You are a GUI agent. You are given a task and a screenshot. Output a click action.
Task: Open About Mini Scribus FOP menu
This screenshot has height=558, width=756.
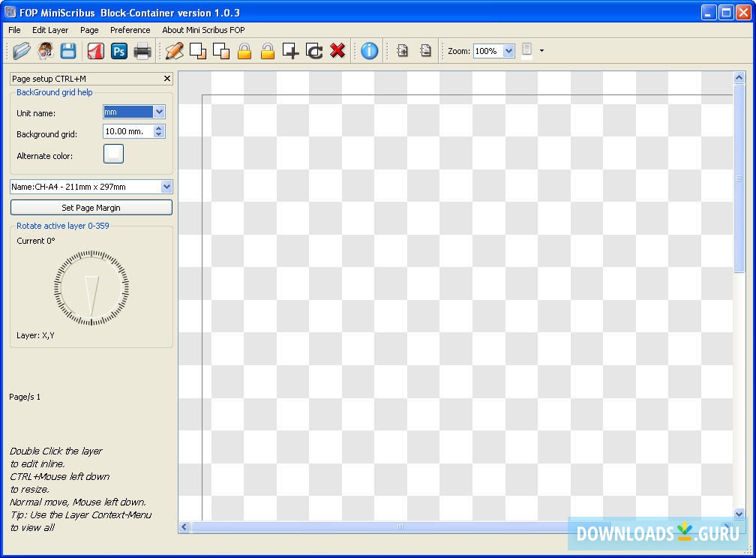[203, 30]
